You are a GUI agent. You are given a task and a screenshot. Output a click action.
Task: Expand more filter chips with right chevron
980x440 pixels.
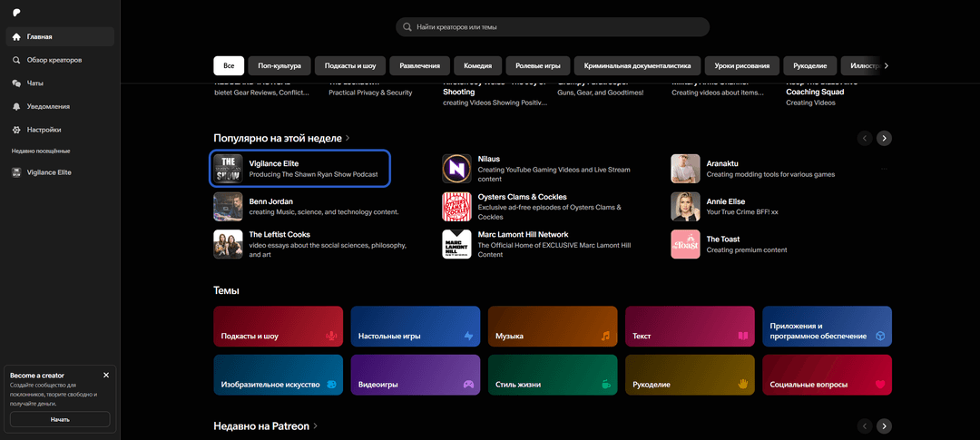click(x=886, y=65)
